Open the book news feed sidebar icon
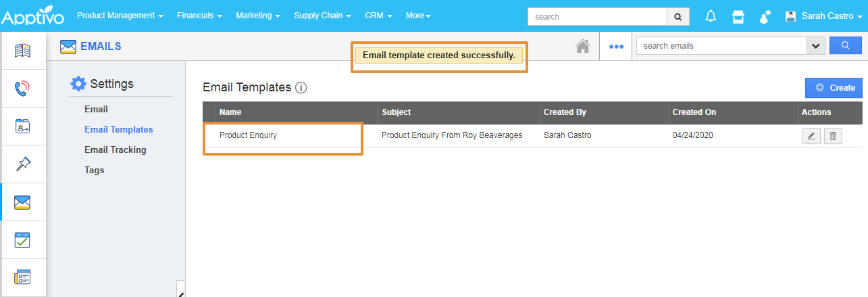The height and width of the screenshot is (297, 868). [23, 51]
